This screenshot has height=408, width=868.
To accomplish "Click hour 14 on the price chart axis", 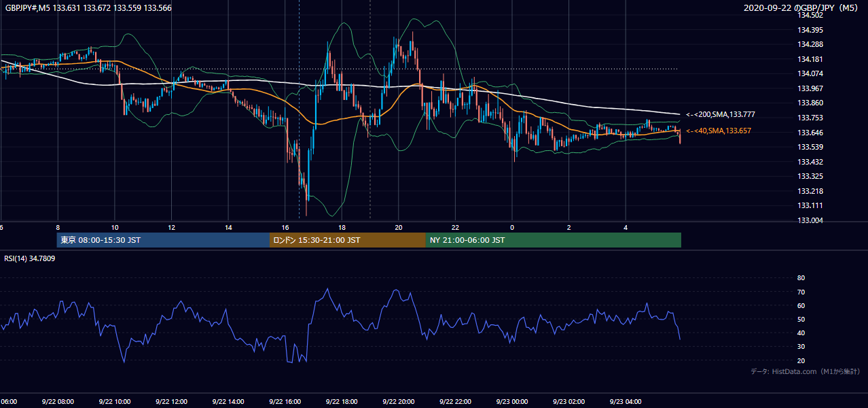I will [228, 228].
